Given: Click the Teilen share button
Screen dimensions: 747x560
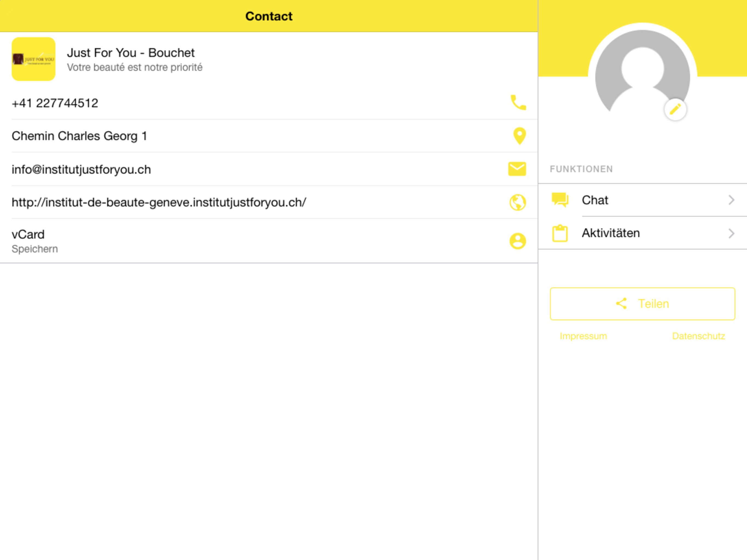Looking at the screenshot, I should pyautogui.click(x=642, y=304).
